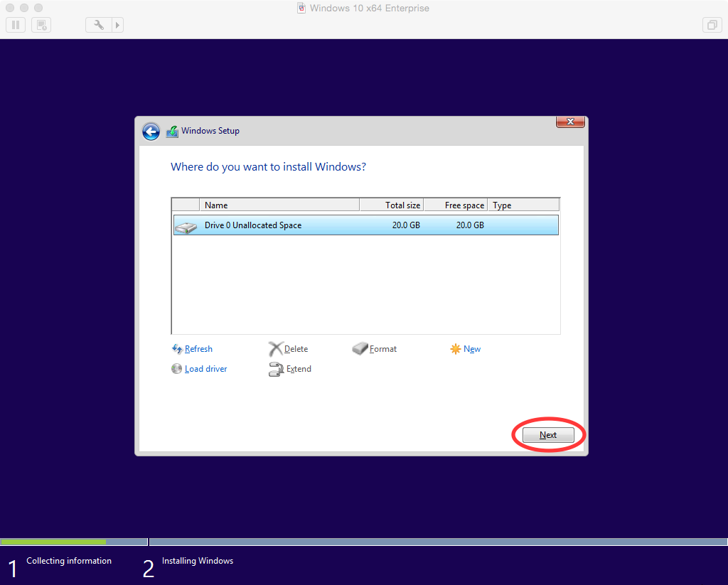This screenshot has width=728, height=585.
Task: Click the Refresh arrows icon
Action: [177, 349]
